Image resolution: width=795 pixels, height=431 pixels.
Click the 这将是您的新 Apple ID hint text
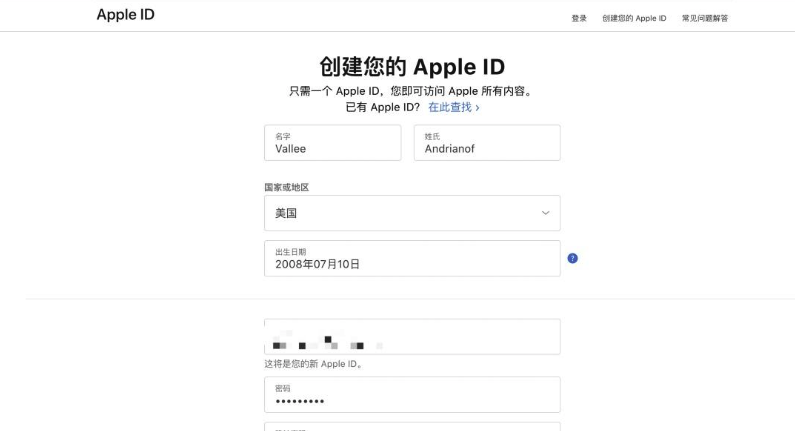pos(313,364)
